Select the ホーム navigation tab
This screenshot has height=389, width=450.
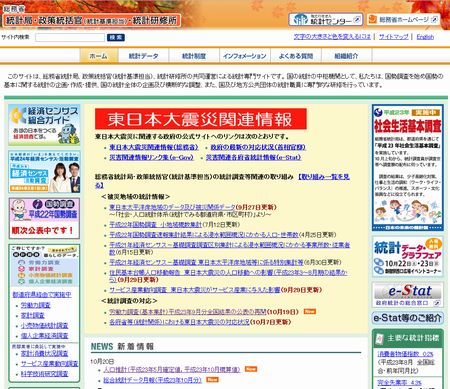coord(99,56)
